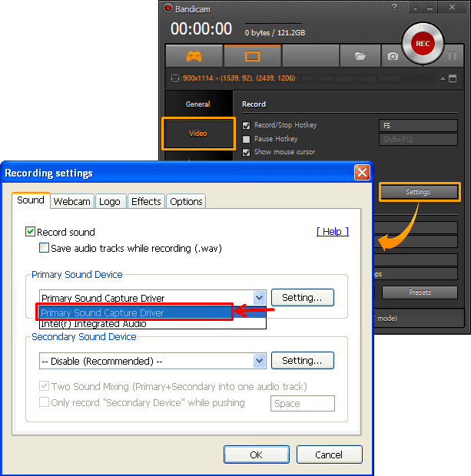
Task: Expand the Primary Sound Device dropdown arrow
Action: point(259,297)
